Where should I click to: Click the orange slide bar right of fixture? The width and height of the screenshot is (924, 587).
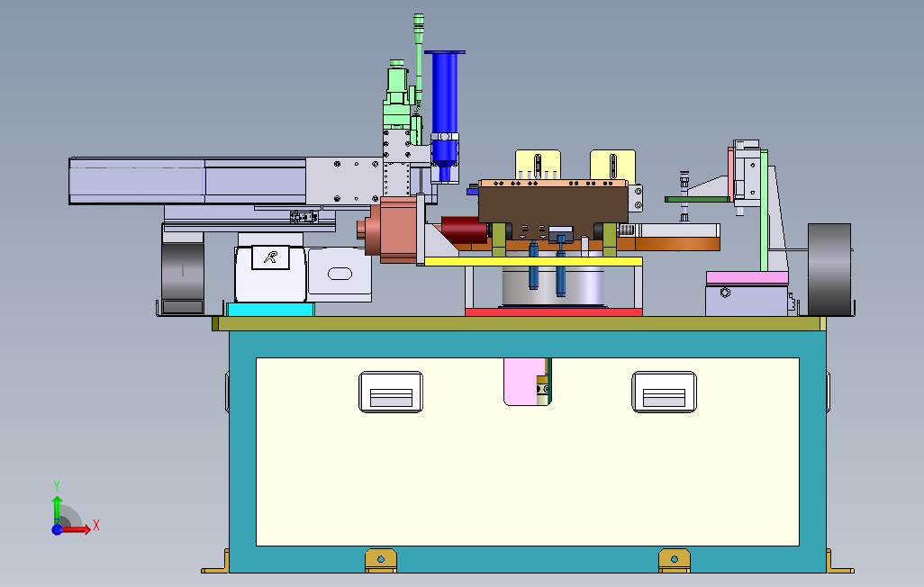[x=677, y=243]
